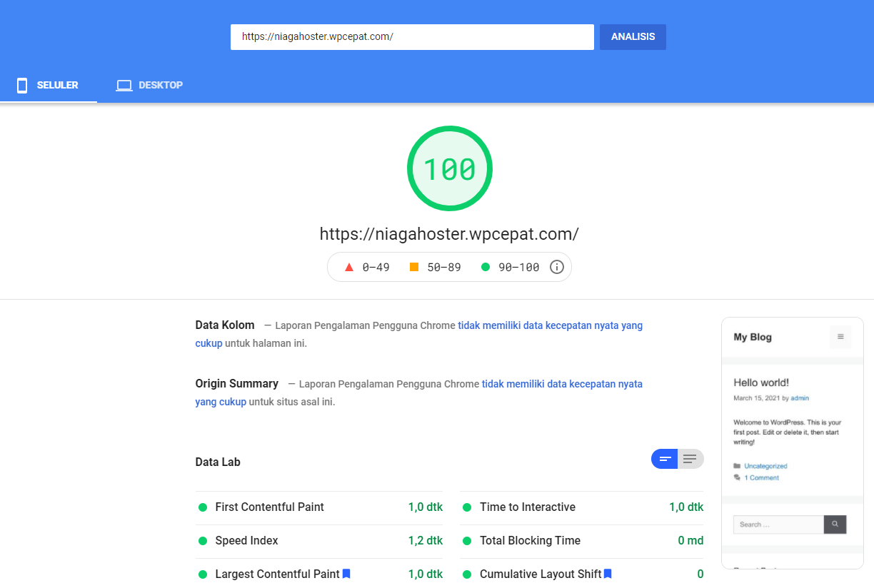The height and width of the screenshot is (588, 874).
Task: Click the laptop icon in Desktop tab
Action: pos(124,86)
